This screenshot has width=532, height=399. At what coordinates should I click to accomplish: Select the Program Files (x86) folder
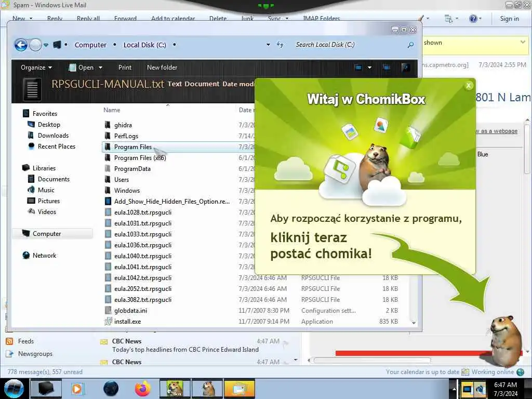coord(140,158)
